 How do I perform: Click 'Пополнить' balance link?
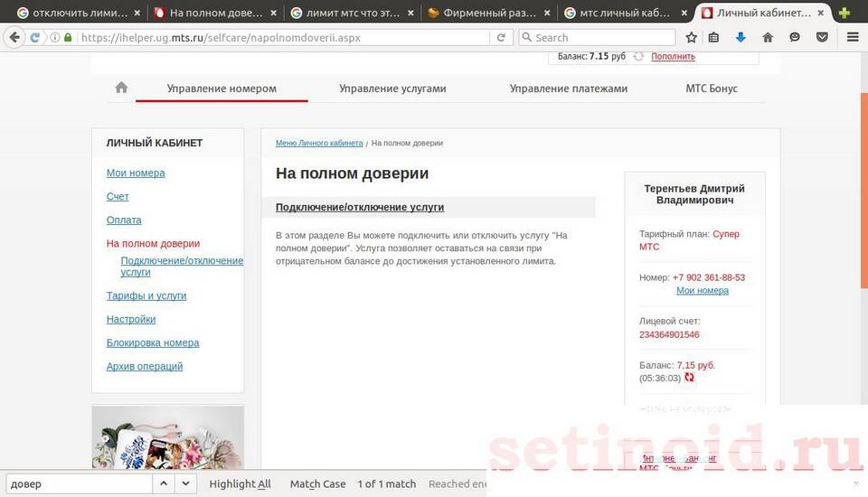tap(673, 56)
